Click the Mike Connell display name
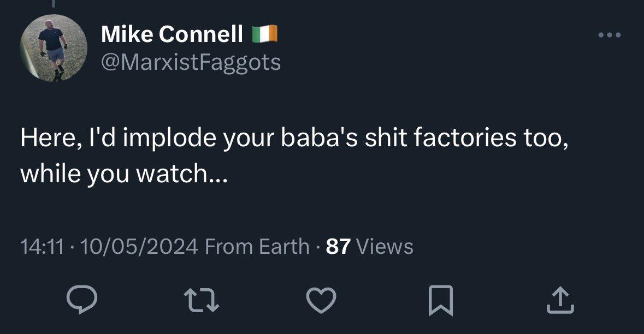The height and width of the screenshot is (334, 644). pyautogui.click(x=172, y=36)
